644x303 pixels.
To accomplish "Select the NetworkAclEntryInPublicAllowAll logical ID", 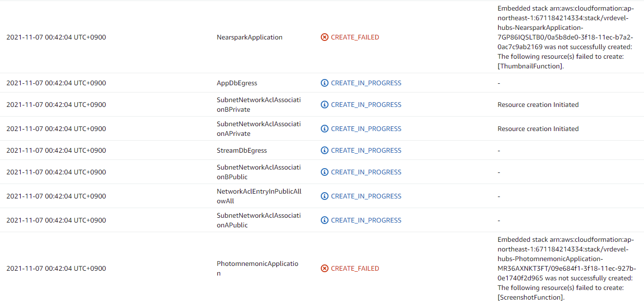I will coord(259,196).
